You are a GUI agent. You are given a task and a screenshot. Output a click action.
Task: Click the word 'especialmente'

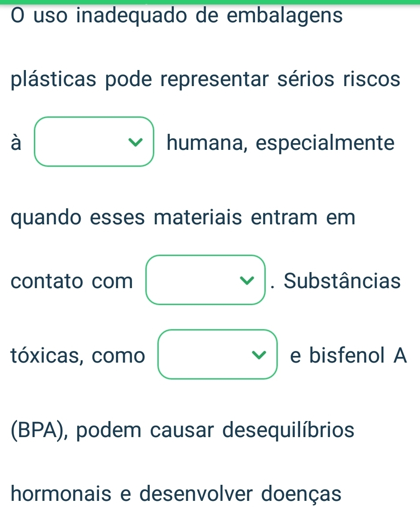tap(325, 143)
